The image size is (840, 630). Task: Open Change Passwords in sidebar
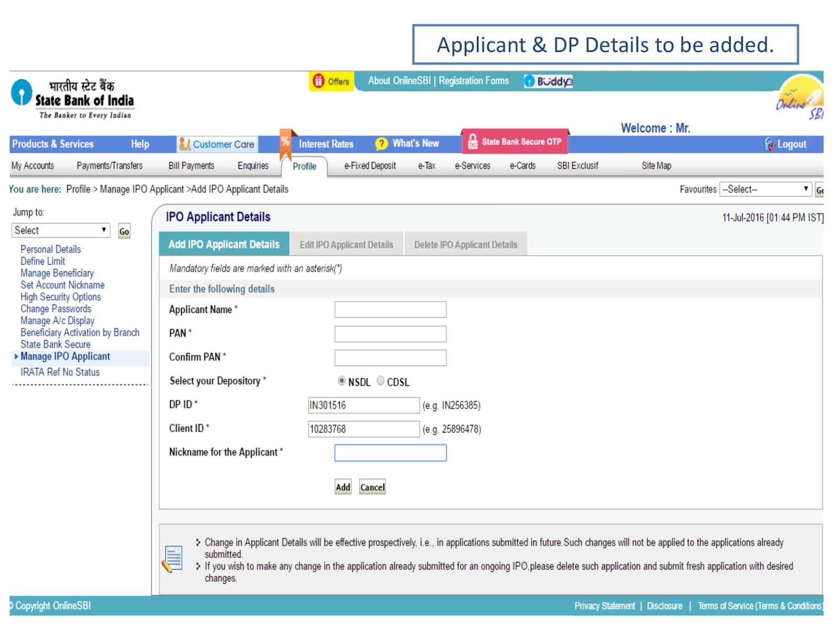(x=56, y=309)
